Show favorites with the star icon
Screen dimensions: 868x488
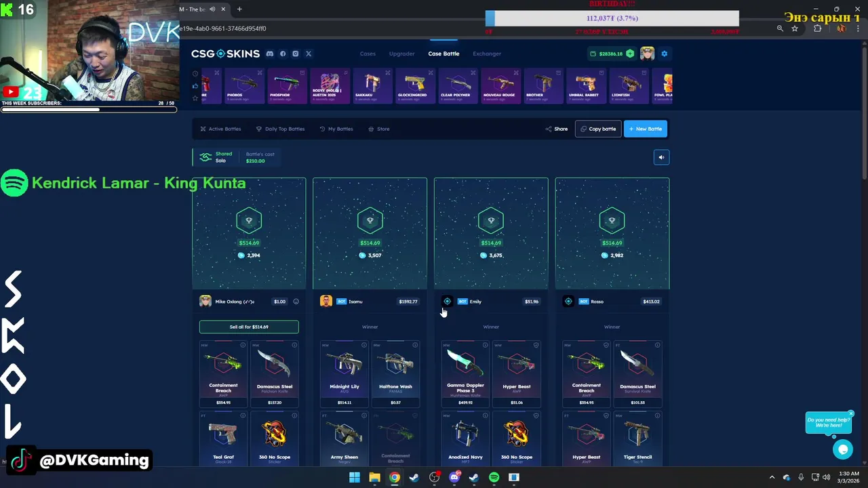[x=195, y=98]
